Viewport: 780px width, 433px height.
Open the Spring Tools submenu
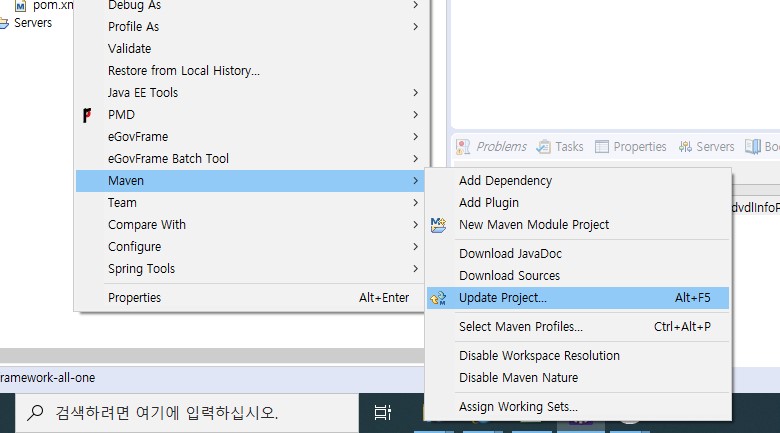click(250, 268)
